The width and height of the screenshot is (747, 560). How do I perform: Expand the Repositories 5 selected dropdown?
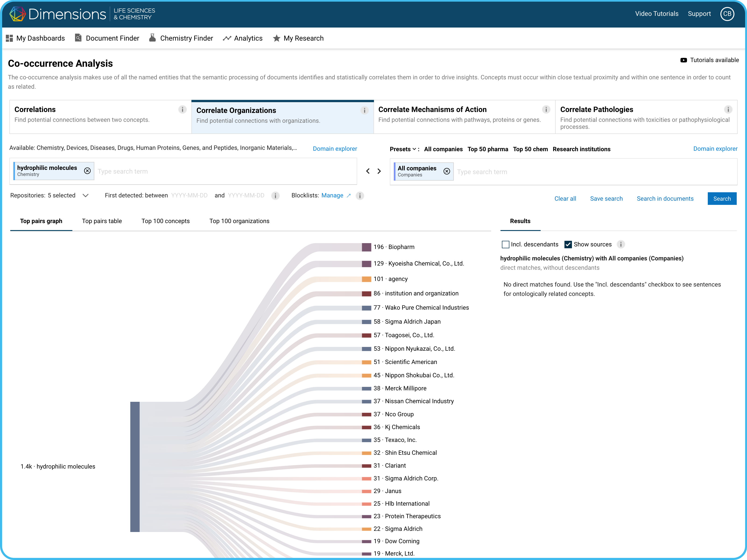pos(85,196)
